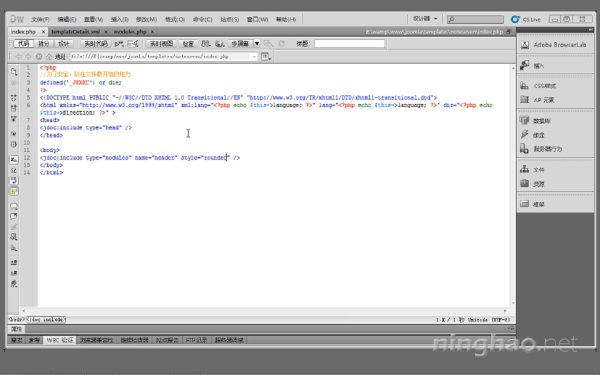
Task: Open Recent Snippets from the coding toolbar
Action: click(x=14, y=237)
